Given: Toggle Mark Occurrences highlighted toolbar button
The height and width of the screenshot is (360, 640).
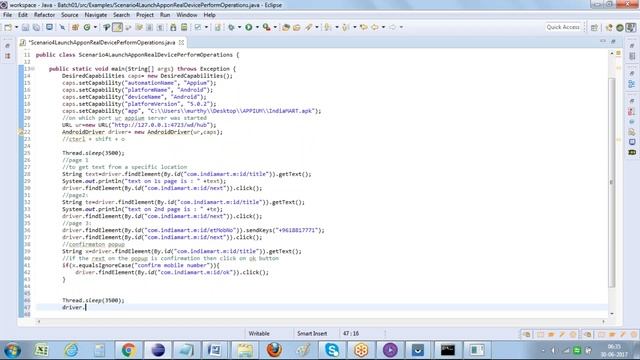Looking at the screenshot, I should [x=117, y=27].
